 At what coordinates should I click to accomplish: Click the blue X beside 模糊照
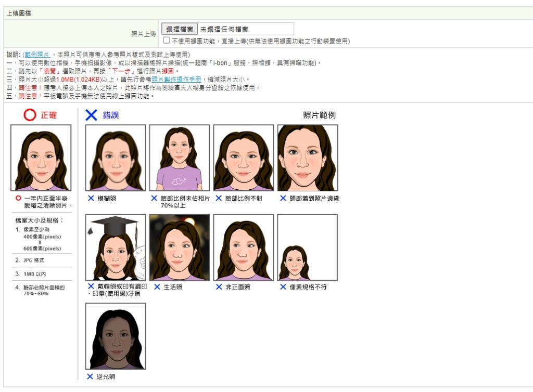(x=91, y=198)
